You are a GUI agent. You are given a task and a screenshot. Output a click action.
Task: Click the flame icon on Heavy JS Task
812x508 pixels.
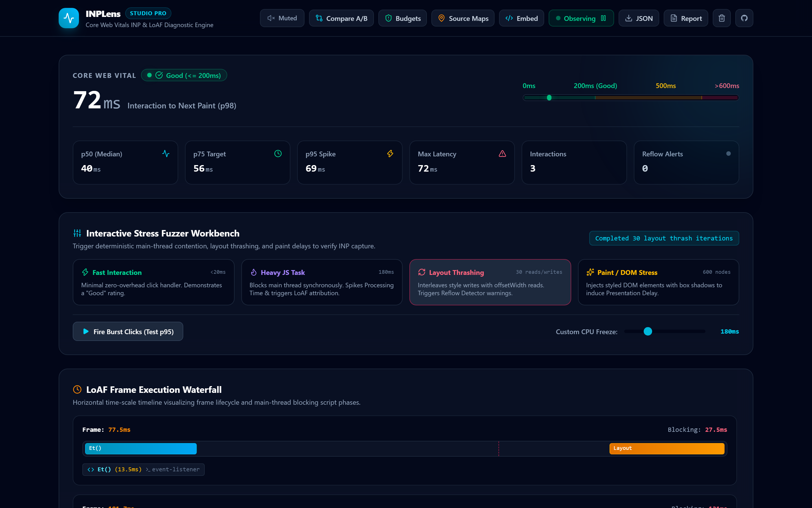[254, 272]
